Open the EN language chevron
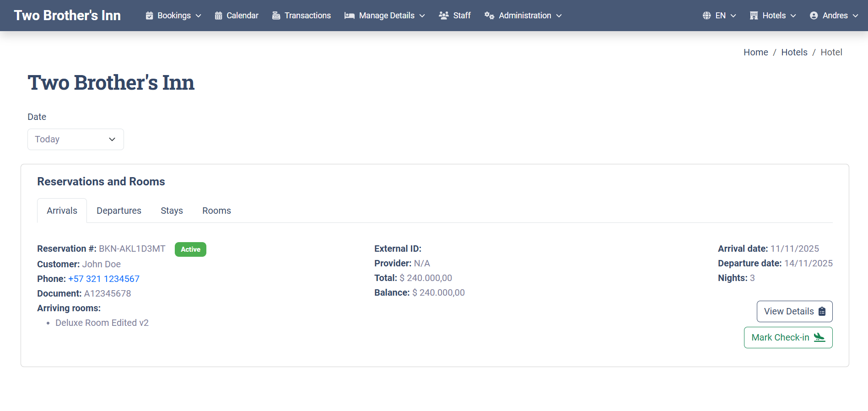This screenshot has width=868, height=411. (x=733, y=16)
